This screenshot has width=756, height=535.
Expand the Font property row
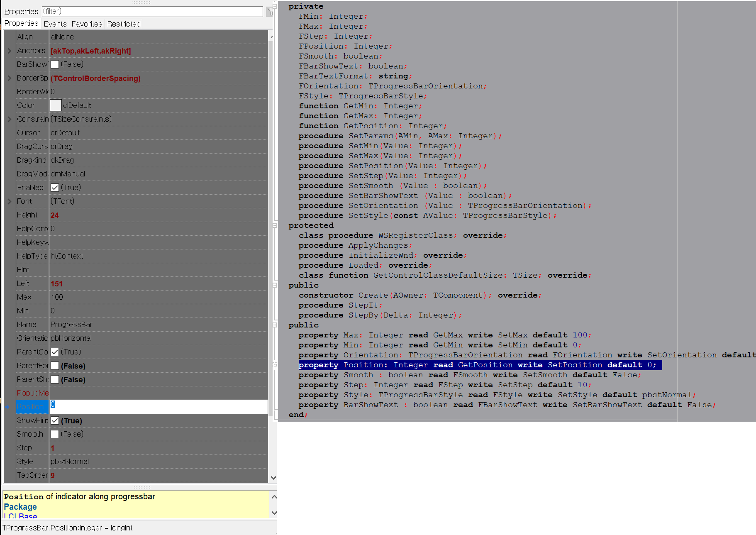[9, 201]
